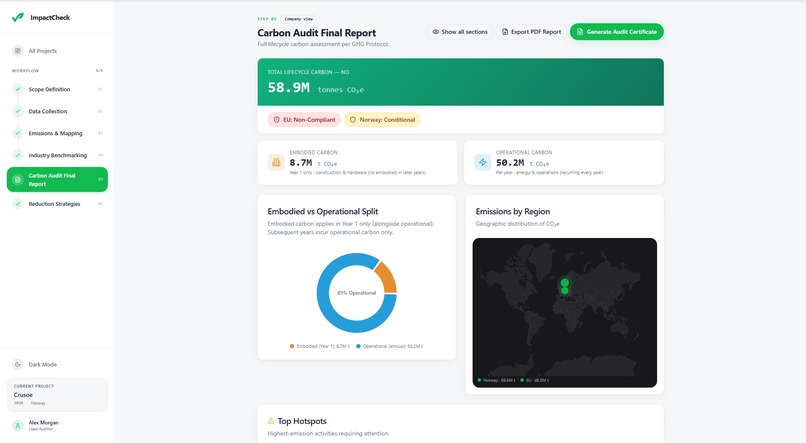The width and height of the screenshot is (806, 443).
Task: Click the Scope Definition checkmark icon
Action: 18,89
